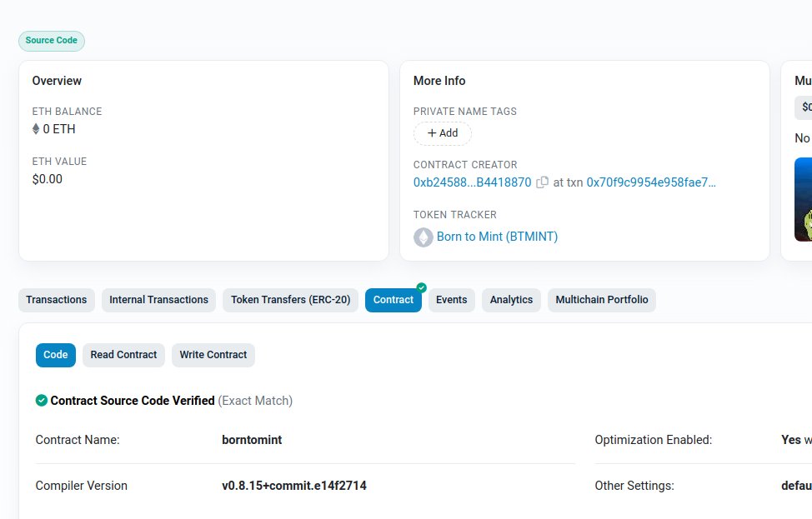Viewport: 812px width, 519px height.
Task: Click the Other Settings label
Action: click(x=634, y=486)
